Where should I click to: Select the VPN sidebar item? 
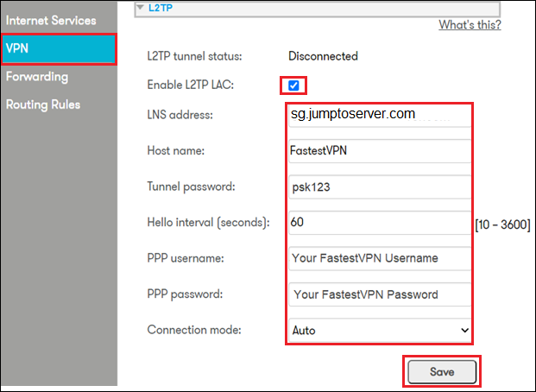pos(59,49)
